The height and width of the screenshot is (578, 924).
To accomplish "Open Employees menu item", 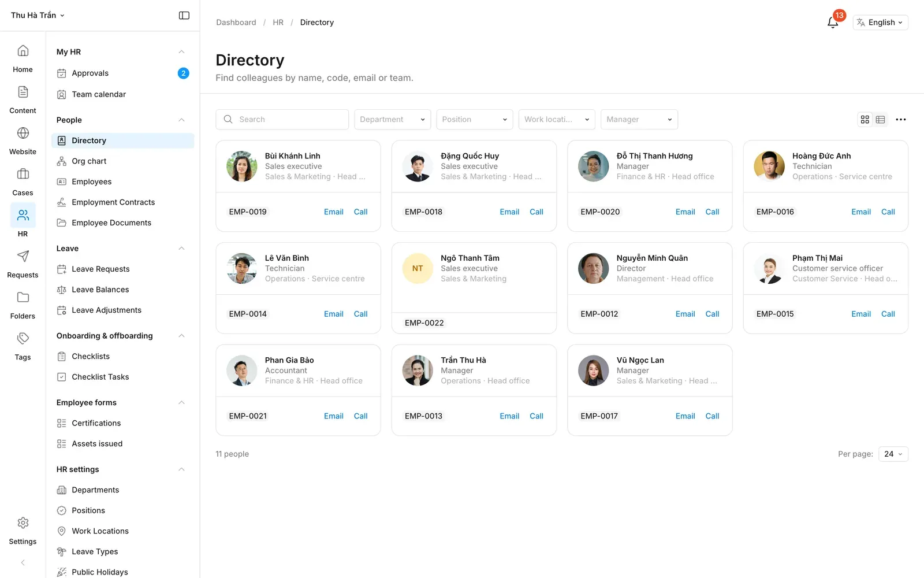I will click(x=122, y=181).
